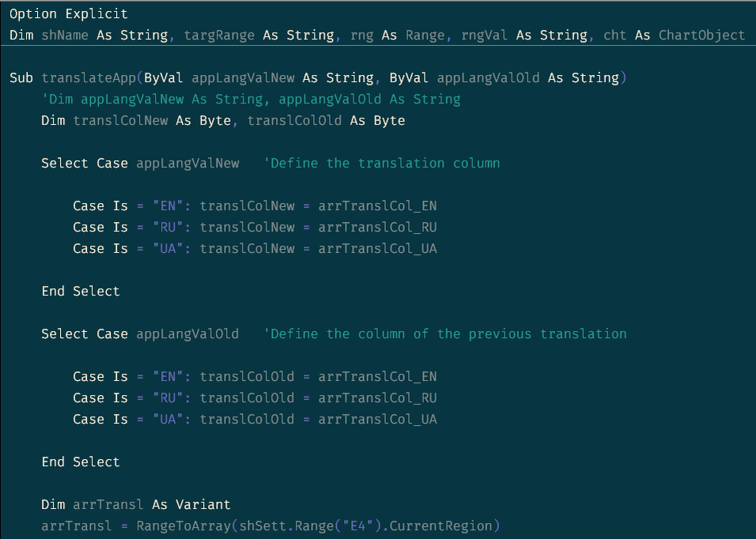Click the CurrentRegion property
The height and width of the screenshot is (539, 756).
coord(440,526)
